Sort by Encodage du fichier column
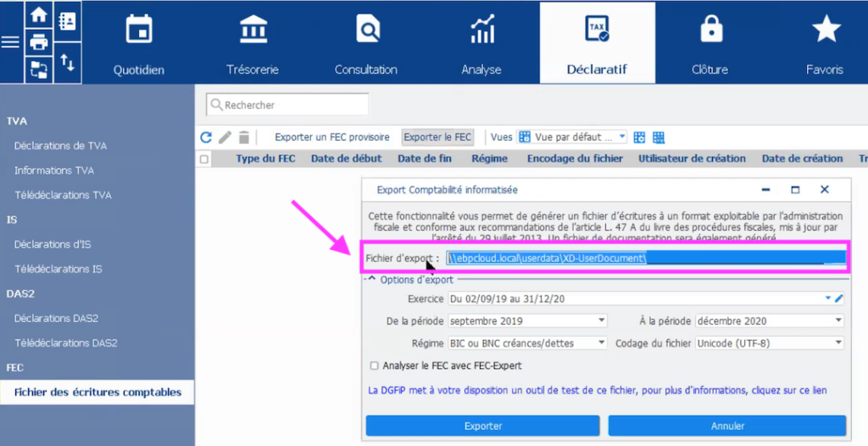868x446 pixels. coord(576,159)
